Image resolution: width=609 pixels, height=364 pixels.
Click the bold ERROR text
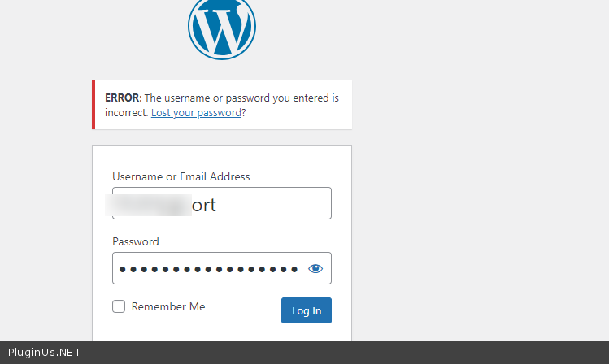click(x=122, y=97)
